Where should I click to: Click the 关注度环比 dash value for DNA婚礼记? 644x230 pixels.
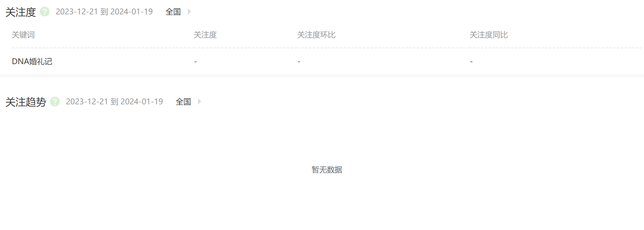coord(299,62)
